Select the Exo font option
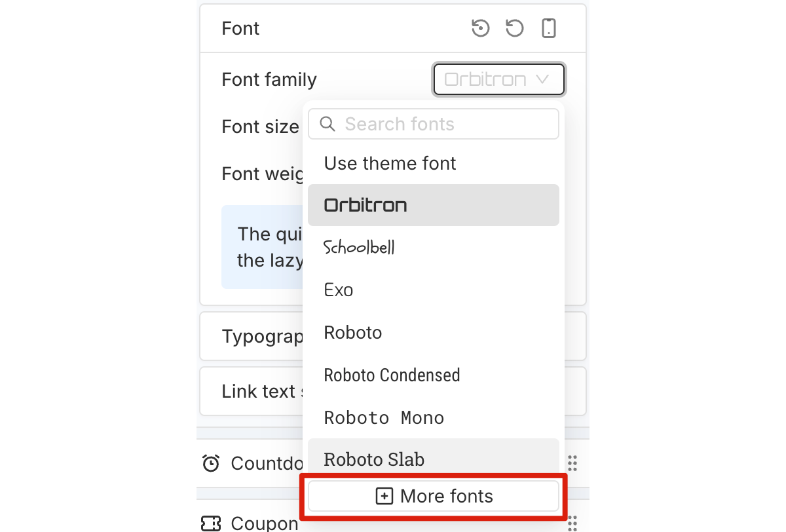Image resolution: width=786 pixels, height=532 pixels. click(434, 290)
